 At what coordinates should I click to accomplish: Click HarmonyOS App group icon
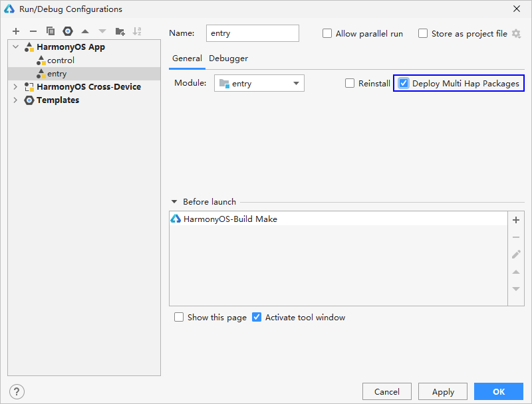(29, 47)
